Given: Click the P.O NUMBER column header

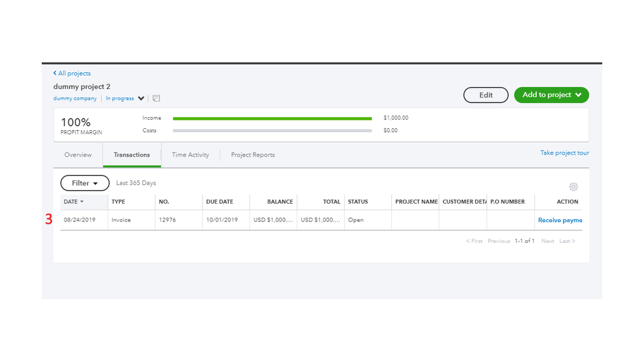Looking at the screenshot, I should click(x=511, y=202).
